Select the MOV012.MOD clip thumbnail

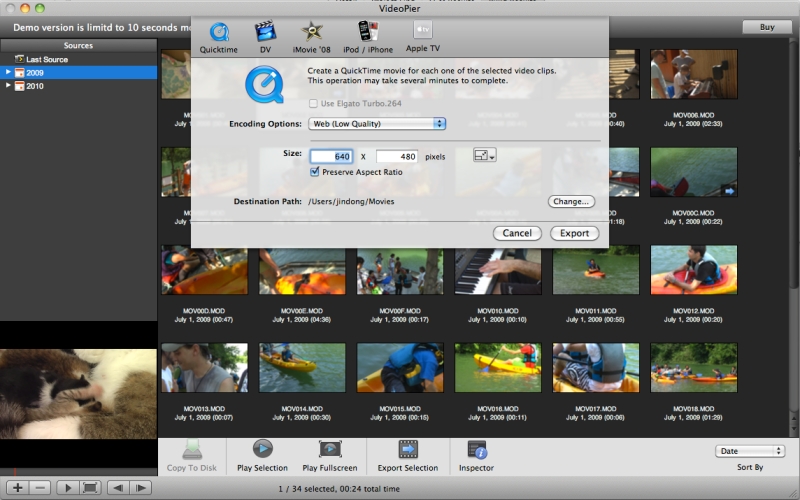click(x=694, y=270)
